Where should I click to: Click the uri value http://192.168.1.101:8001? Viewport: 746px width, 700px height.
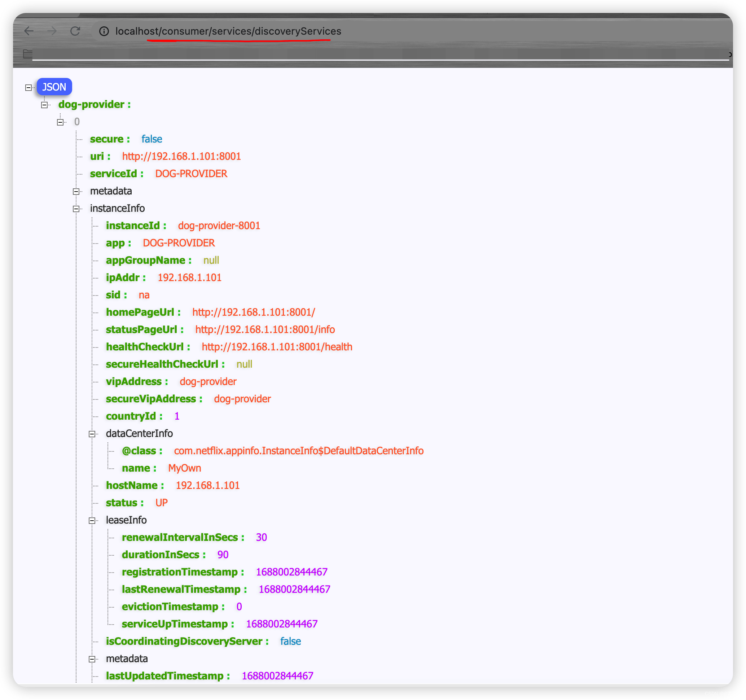[x=181, y=157]
